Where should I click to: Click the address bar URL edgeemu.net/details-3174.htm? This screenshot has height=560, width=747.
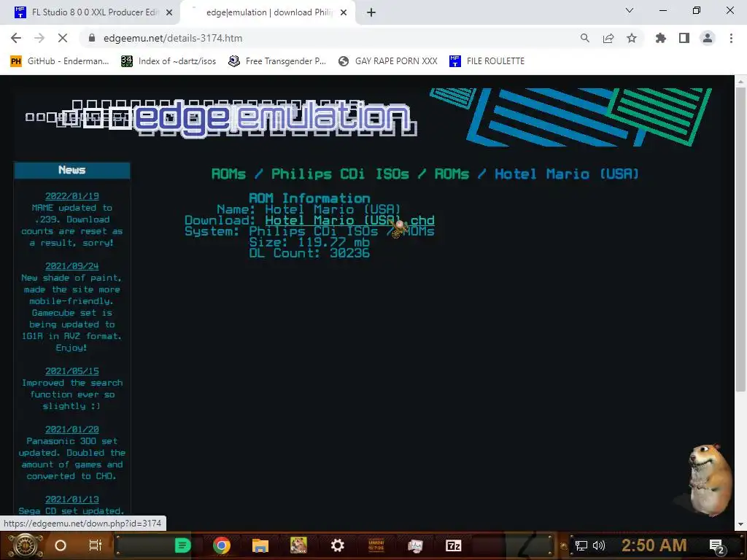click(x=173, y=38)
